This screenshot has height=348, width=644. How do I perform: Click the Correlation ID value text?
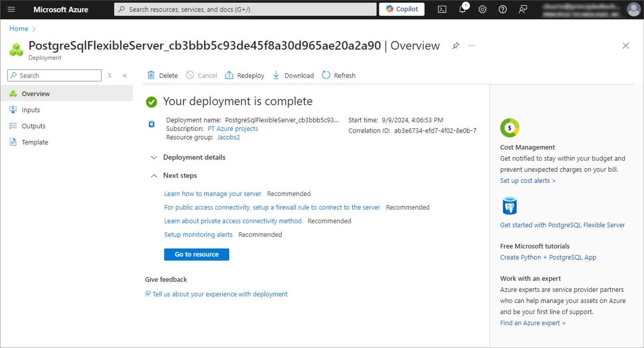pos(435,131)
